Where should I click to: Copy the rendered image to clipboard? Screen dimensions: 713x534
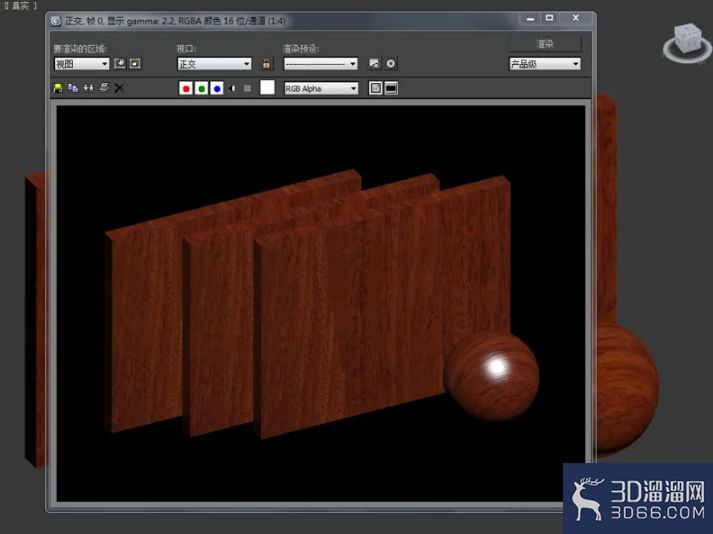[x=73, y=88]
